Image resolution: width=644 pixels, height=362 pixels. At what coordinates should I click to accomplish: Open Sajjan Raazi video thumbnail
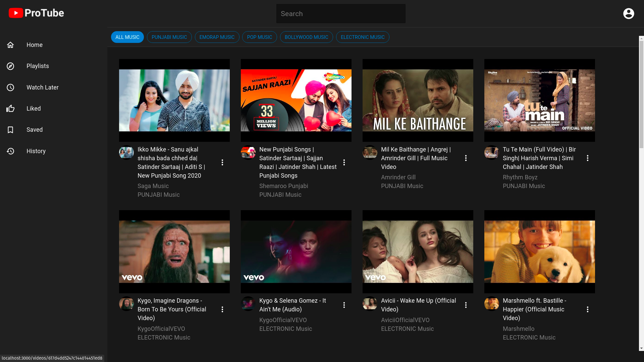296,101
